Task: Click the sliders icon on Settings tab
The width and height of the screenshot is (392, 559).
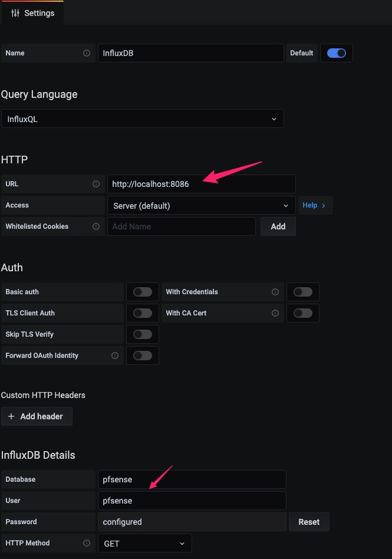Action: click(15, 13)
